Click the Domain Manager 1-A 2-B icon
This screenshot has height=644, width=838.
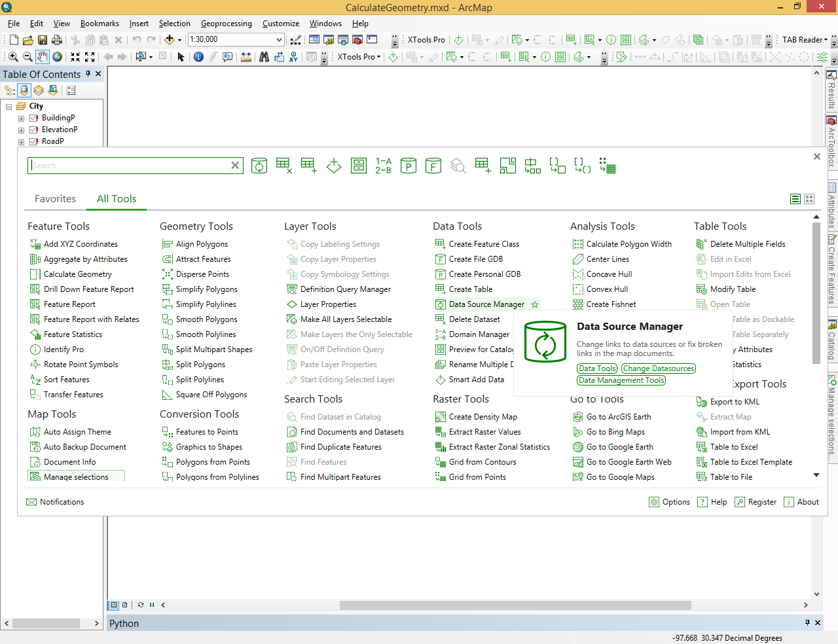point(384,166)
